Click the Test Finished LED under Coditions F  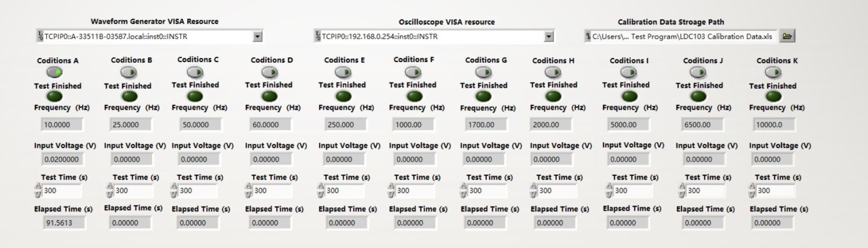click(414, 96)
